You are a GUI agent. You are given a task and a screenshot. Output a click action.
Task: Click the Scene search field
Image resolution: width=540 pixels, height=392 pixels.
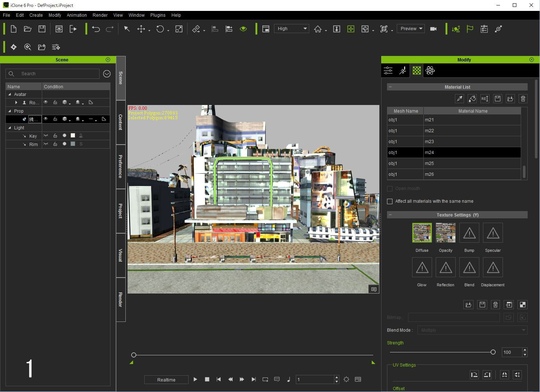click(53, 74)
